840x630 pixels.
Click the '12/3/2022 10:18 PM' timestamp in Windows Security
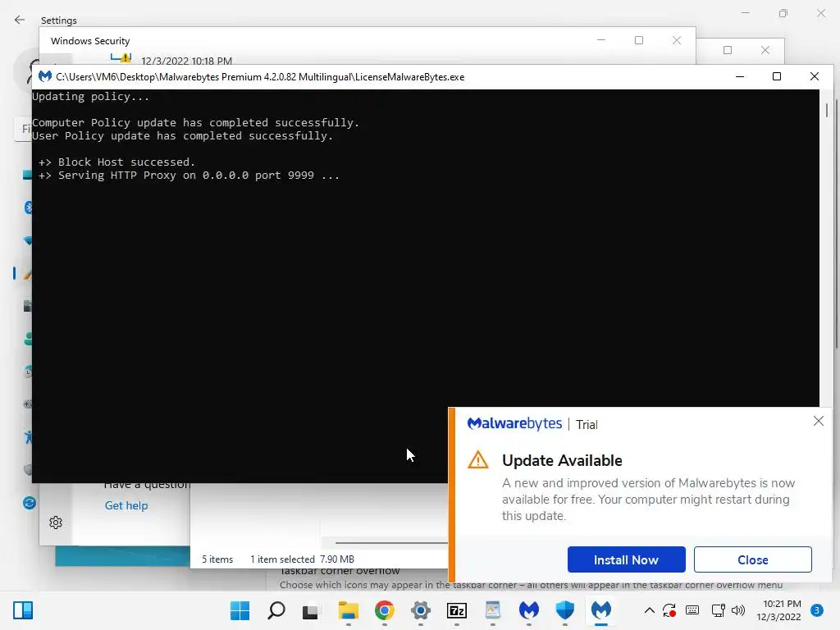[x=186, y=61]
